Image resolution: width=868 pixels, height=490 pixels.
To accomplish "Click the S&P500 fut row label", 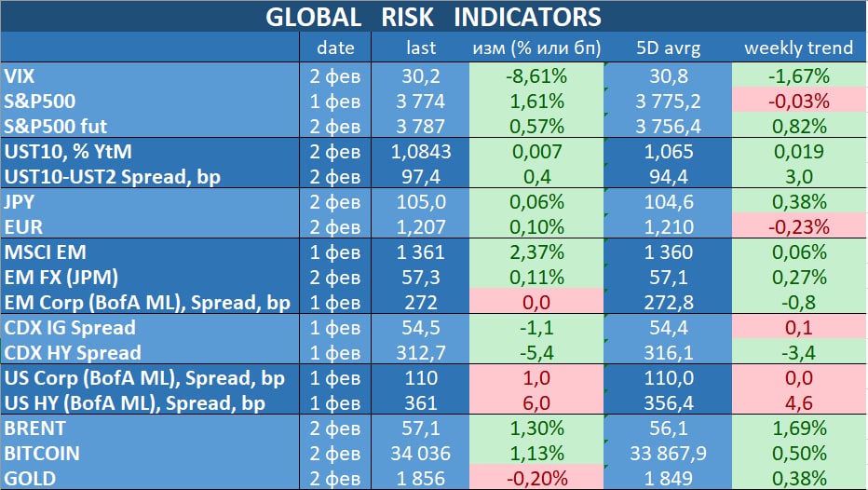I will tap(57, 126).
